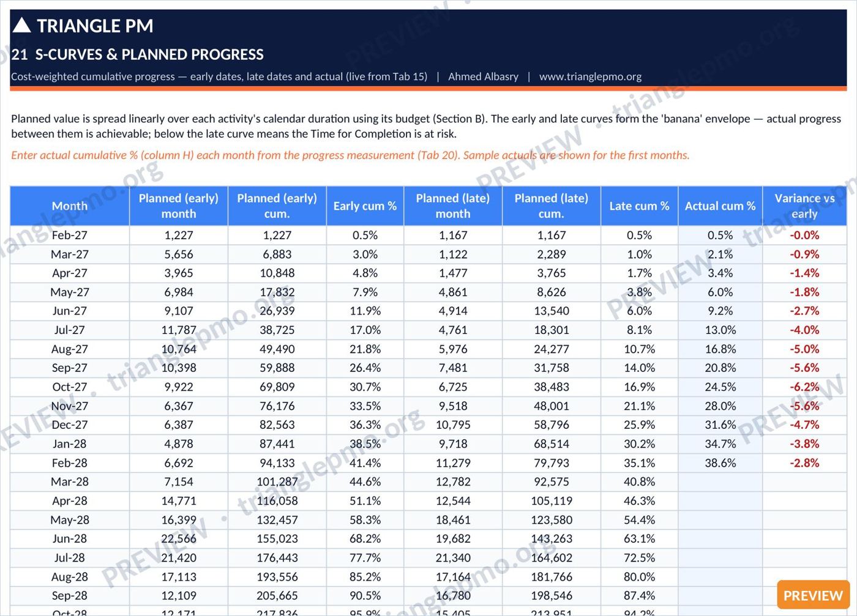Click the 'Planned (early) cum.' column header

(277, 206)
